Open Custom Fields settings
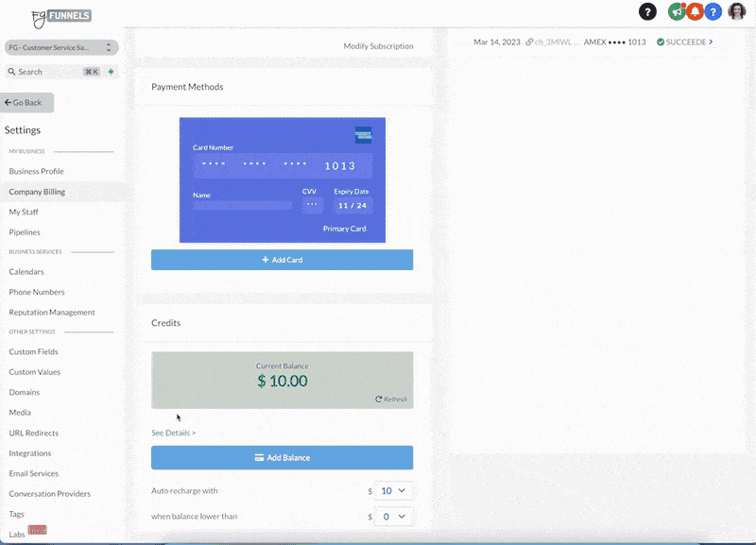 33,351
